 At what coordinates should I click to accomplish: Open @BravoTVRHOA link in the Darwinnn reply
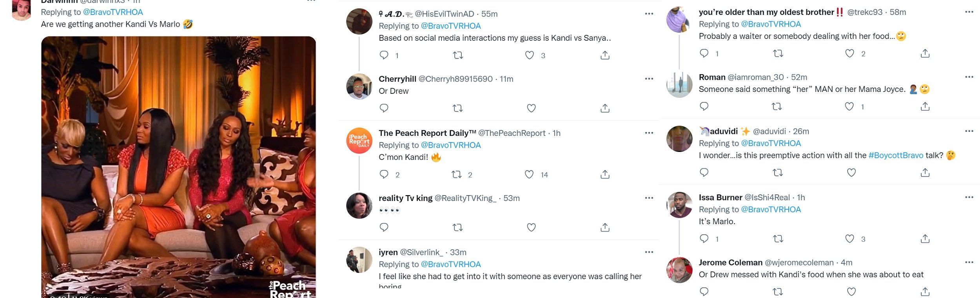click(x=113, y=12)
